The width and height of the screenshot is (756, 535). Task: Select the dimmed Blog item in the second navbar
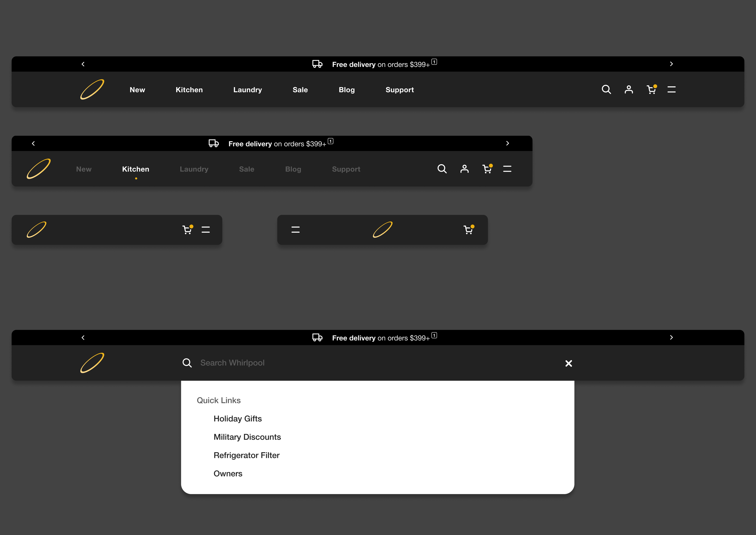coord(293,169)
